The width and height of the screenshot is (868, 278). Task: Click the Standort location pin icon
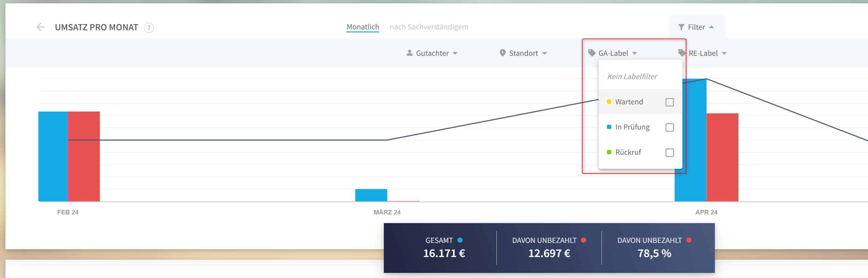(x=502, y=53)
